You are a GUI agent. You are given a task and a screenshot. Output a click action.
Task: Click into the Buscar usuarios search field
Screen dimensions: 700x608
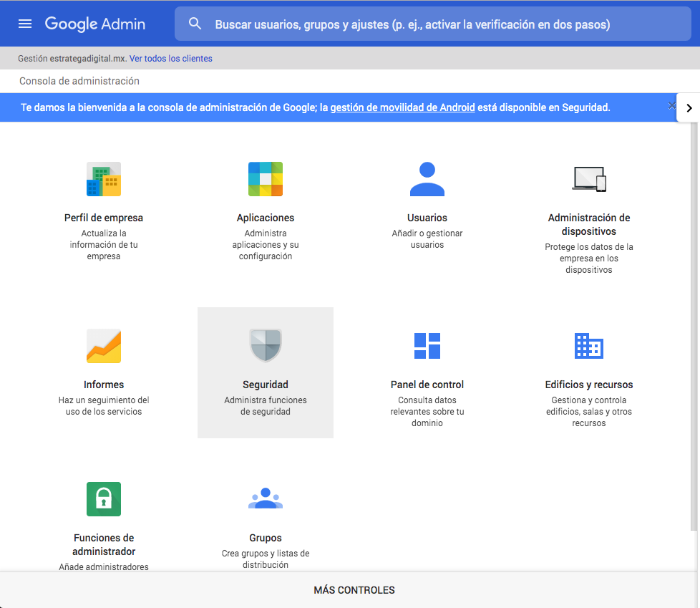point(412,24)
